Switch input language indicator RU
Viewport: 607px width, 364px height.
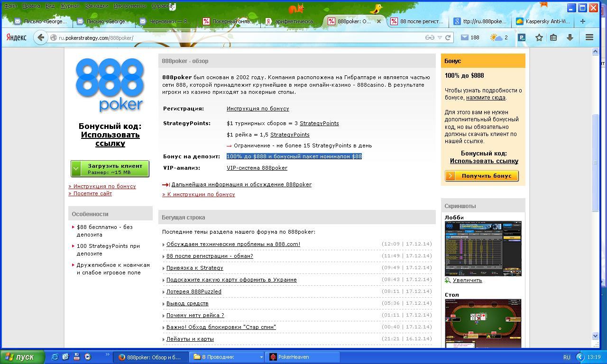[x=567, y=357]
